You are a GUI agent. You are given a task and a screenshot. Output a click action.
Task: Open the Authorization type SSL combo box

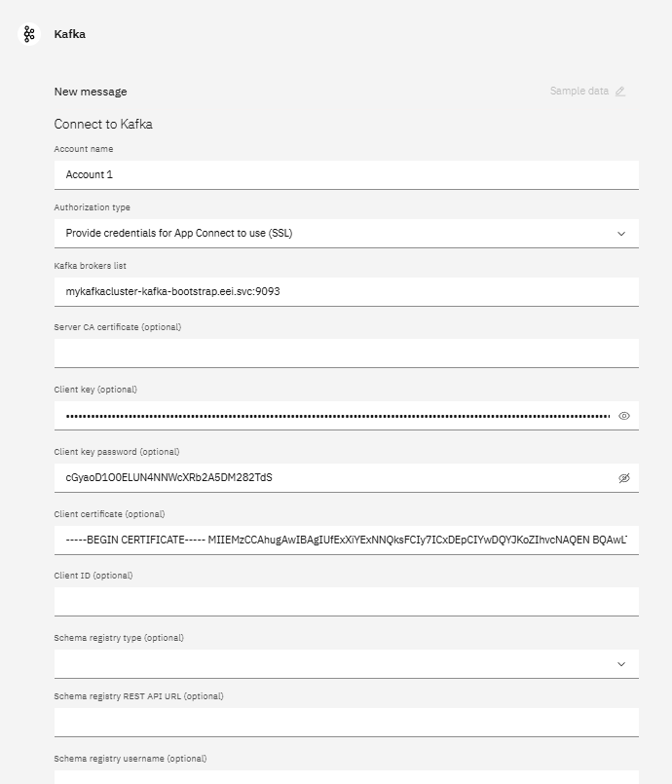tap(347, 234)
